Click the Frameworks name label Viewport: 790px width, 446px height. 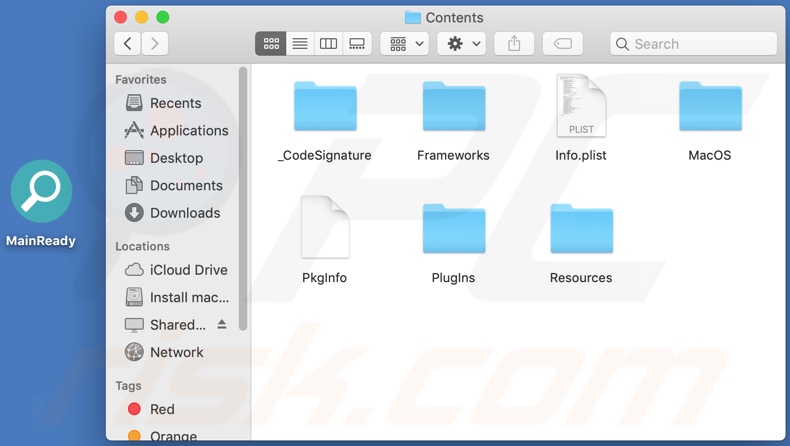453,155
